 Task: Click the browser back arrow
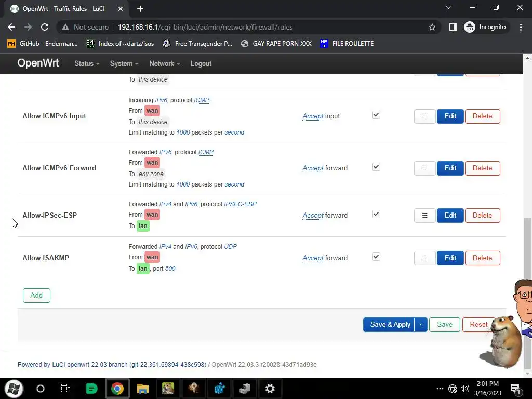click(11, 27)
